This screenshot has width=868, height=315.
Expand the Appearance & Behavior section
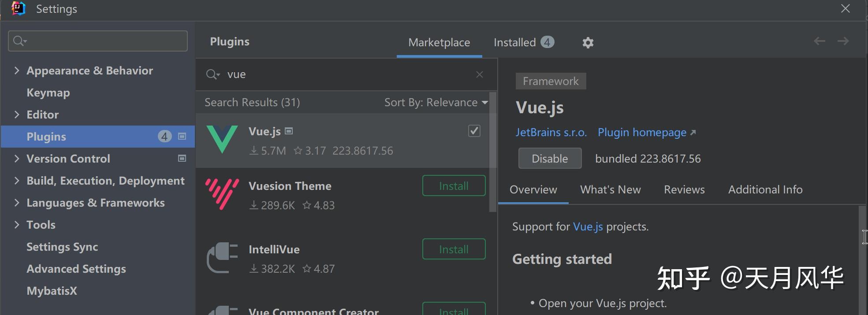[x=17, y=70]
